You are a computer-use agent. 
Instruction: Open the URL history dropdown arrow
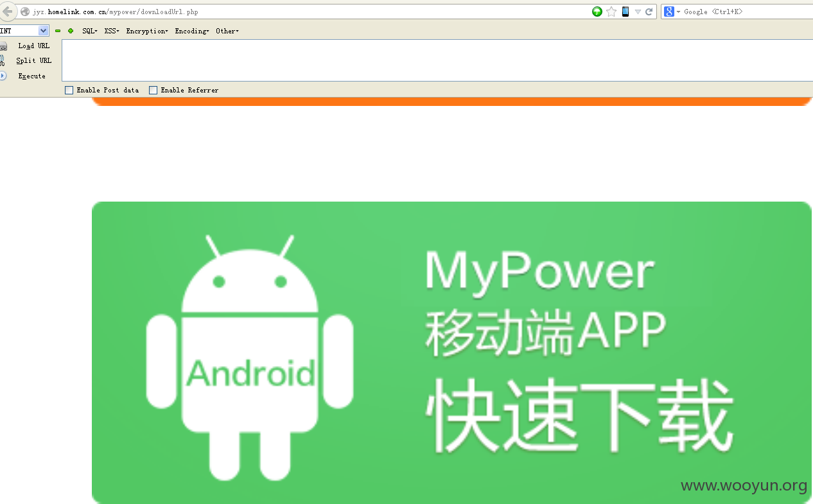pyautogui.click(x=638, y=12)
